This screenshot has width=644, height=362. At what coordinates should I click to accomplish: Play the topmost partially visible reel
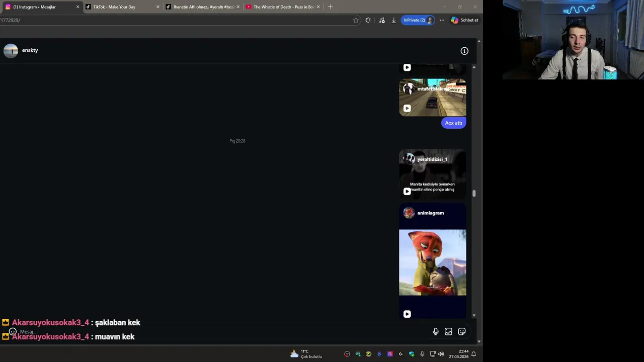[x=407, y=67]
